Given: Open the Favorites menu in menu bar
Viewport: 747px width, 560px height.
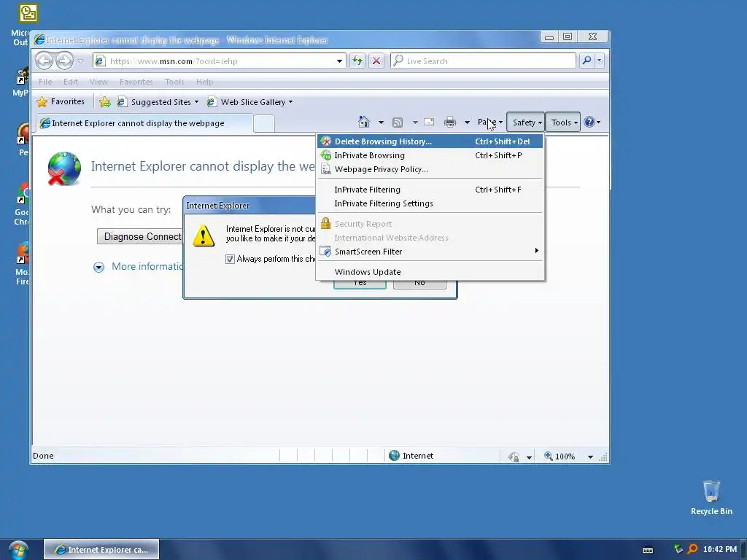Looking at the screenshot, I should pyautogui.click(x=136, y=82).
